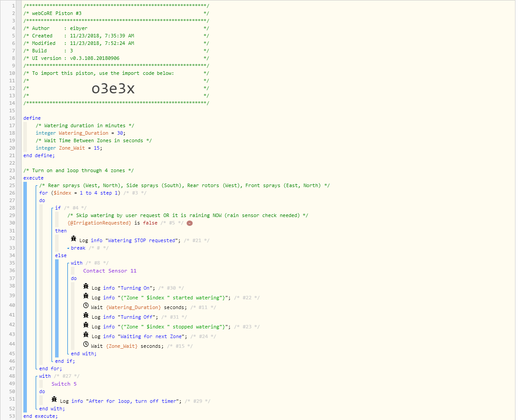
Task: Click "end with;" on line 45
Action: [83, 354]
